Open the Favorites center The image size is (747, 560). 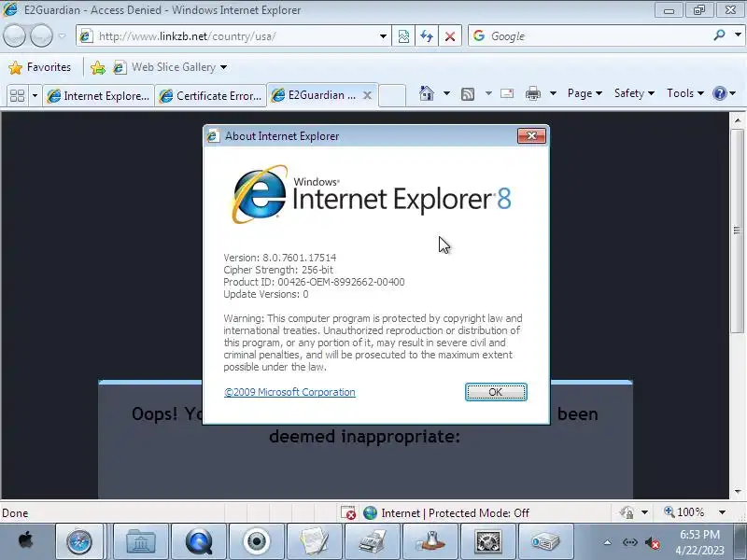[40, 67]
